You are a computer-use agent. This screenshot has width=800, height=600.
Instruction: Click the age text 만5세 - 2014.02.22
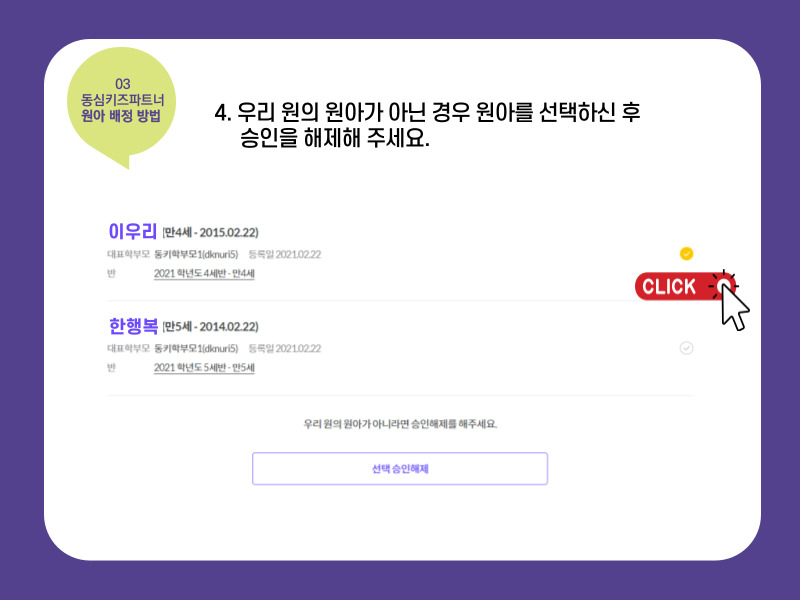tap(211, 327)
